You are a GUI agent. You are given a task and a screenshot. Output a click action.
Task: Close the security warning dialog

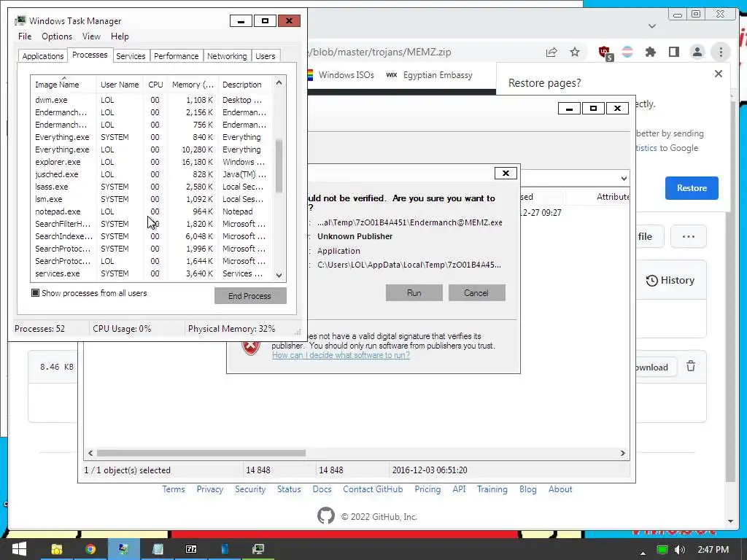tap(506, 173)
